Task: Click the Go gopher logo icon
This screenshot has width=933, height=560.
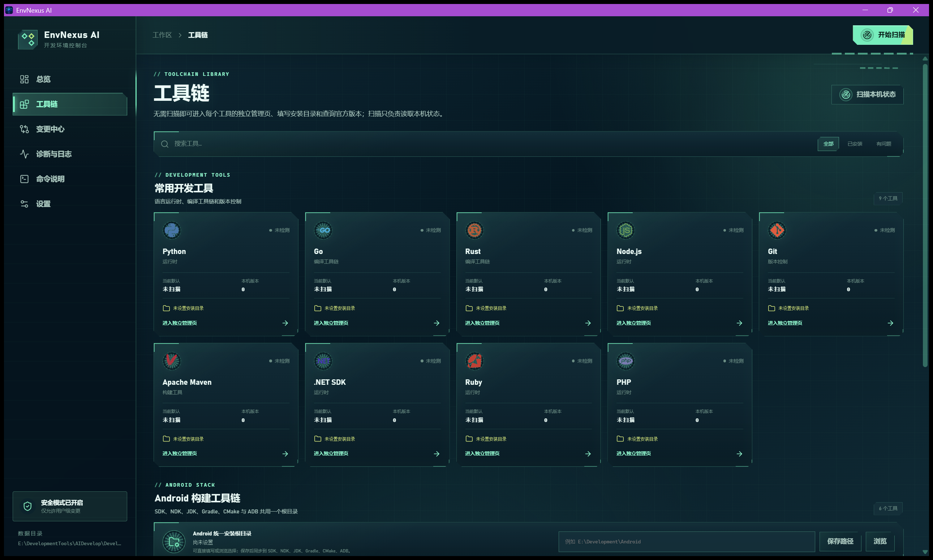Action: click(x=323, y=230)
